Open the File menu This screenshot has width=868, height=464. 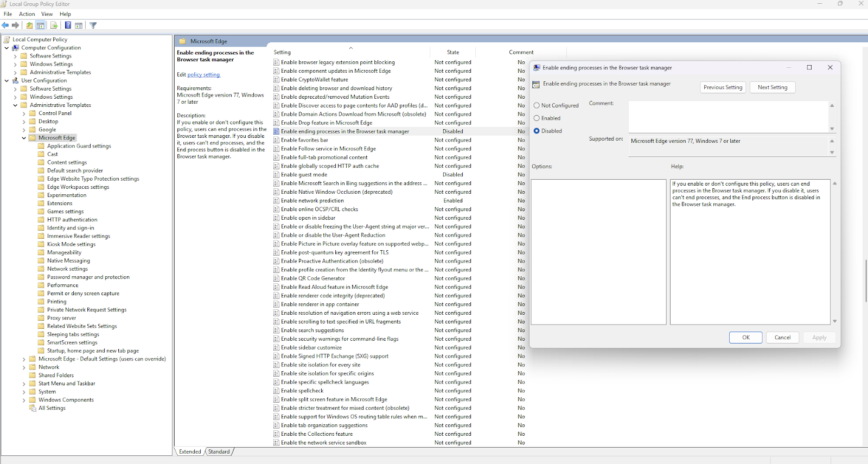click(x=8, y=14)
